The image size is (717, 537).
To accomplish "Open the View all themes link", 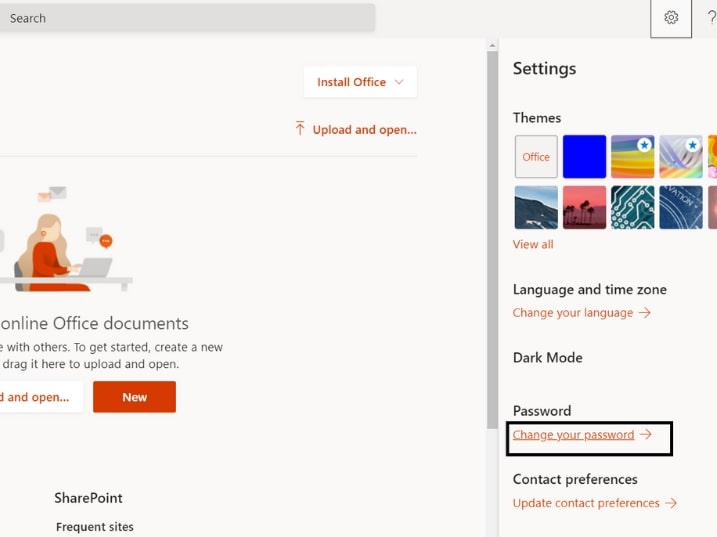I will pyautogui.click(x=533, y=244).
